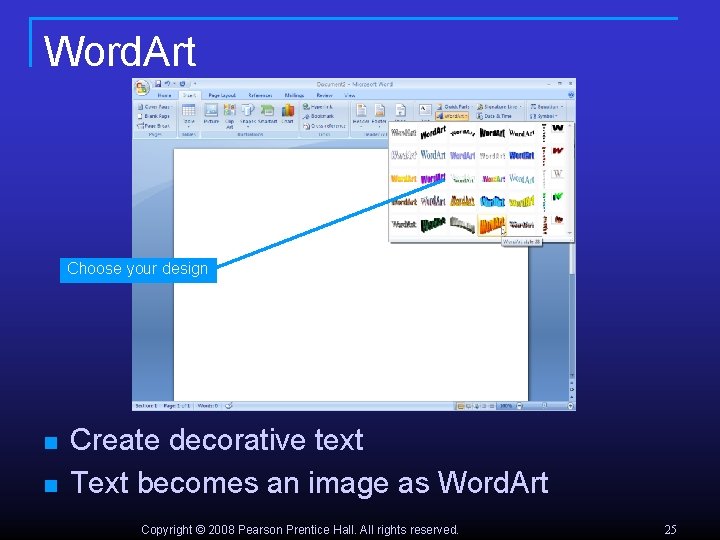The height and width of the screenshot is (540, 720).
Task: Click the Signature Line button
Action: [x=499, y=107]
